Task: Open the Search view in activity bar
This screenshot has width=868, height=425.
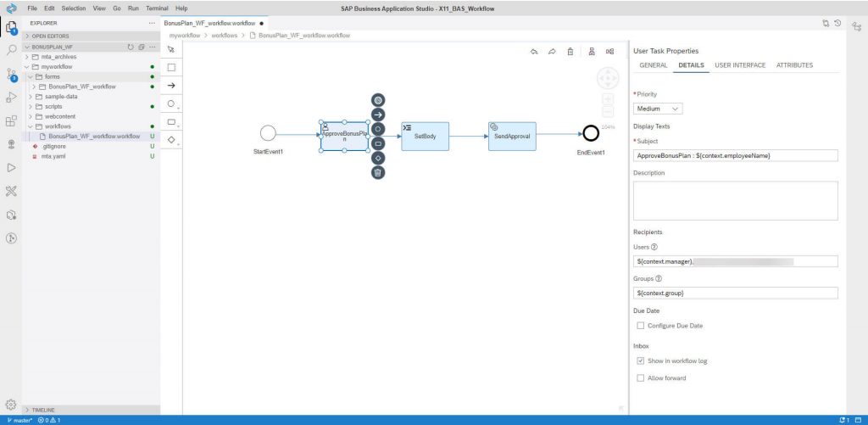Action: coord(10,50)
